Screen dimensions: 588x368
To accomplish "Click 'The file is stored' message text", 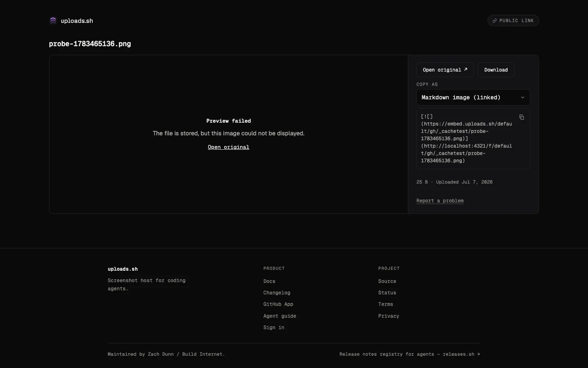I will tap(229, 133).
